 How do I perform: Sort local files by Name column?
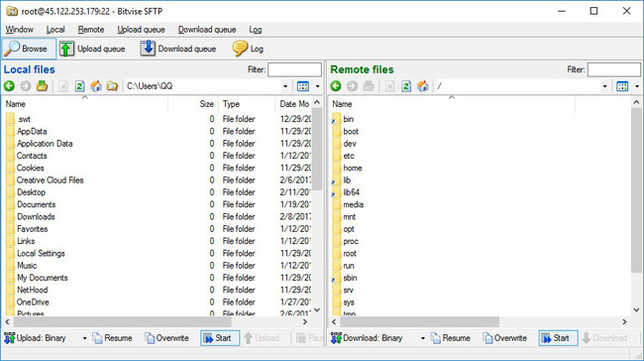pyautogui.click(x=85, y=104)
